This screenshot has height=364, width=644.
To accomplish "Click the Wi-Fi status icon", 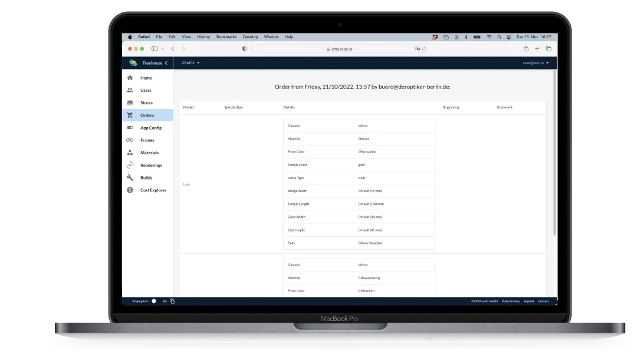I will click(489, 37).
